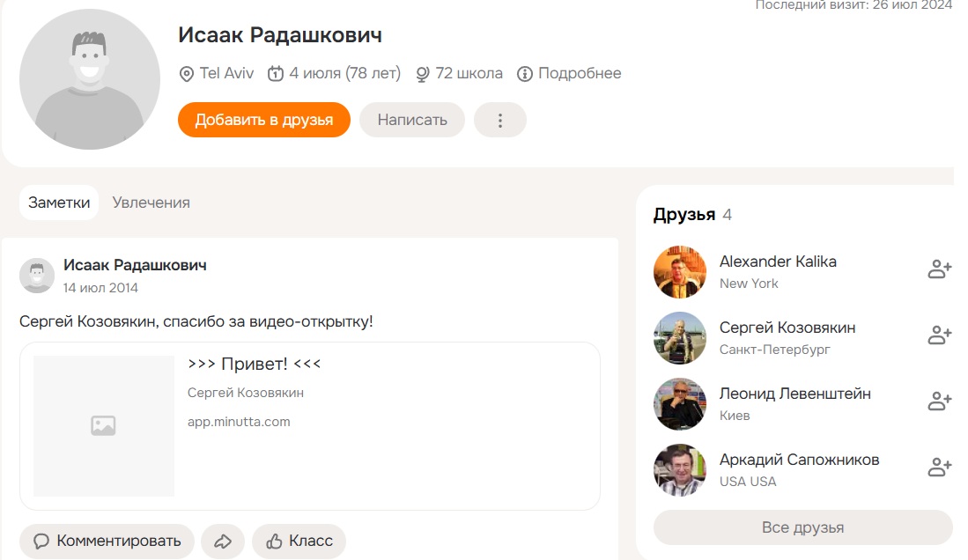Viewport: 968px width, 560px height.
Task: Click Киев under Леонид Левенштейн
Action: point(735,416)
